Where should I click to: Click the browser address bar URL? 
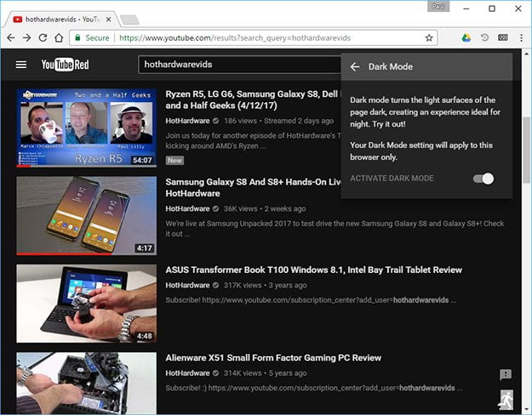coord(235,37)
